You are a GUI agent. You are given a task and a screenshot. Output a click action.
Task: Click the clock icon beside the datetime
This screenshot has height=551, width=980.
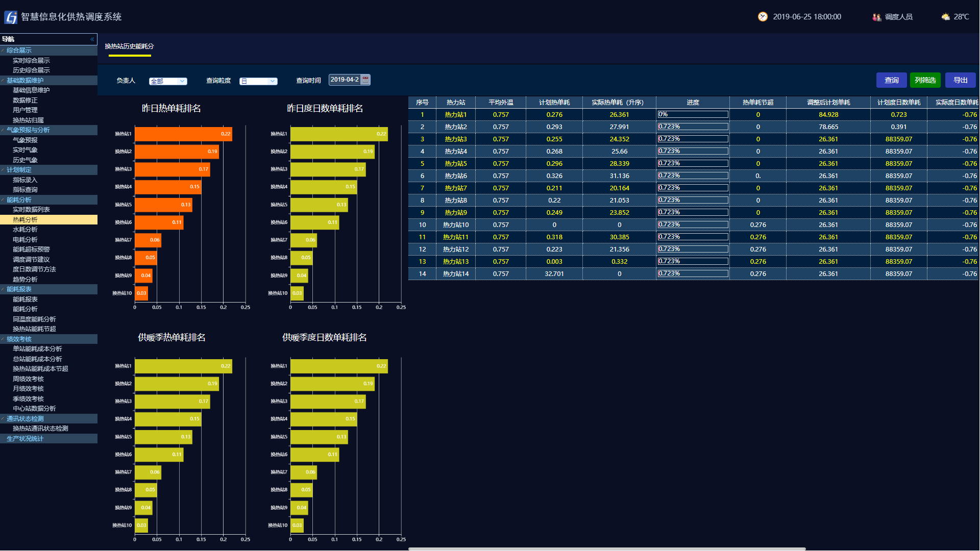pos(763,17)
